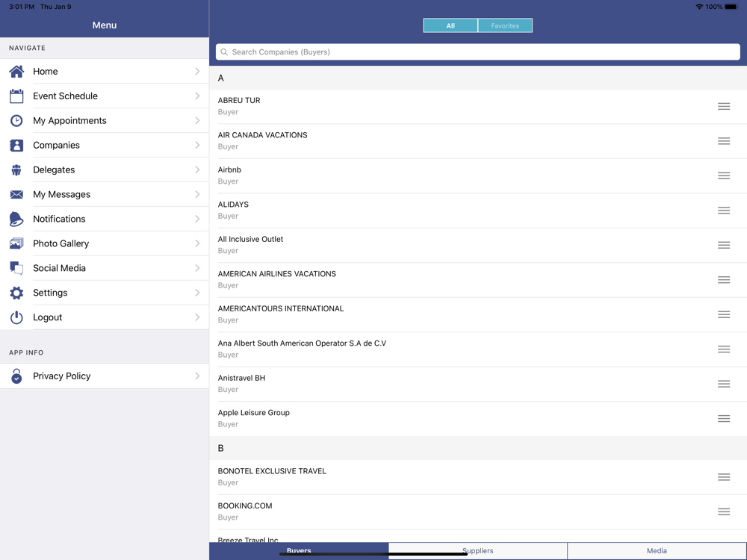This screenshot has width=747, height=560.
Task: Expand Home via its chevron
Action: pos(197,72)
